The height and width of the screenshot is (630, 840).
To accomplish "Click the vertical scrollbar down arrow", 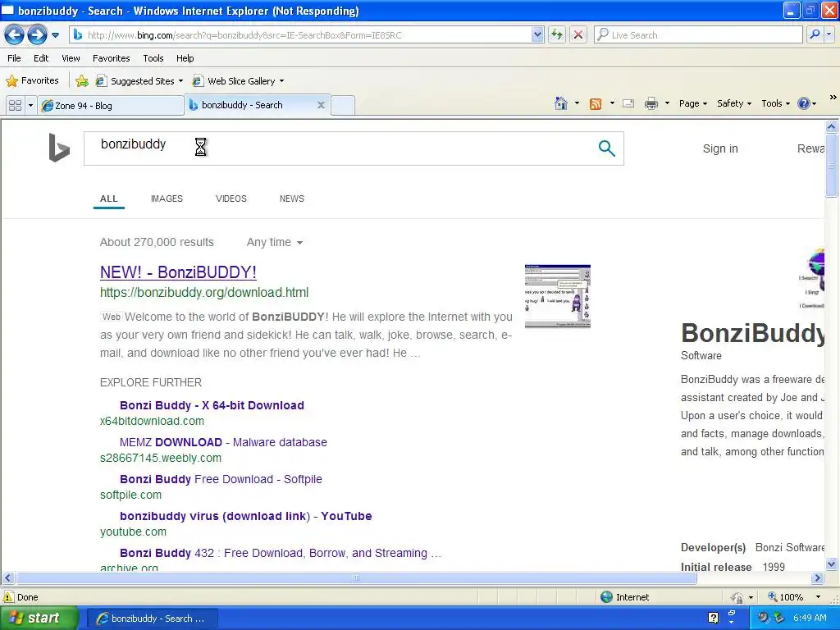I will [832, 564].
